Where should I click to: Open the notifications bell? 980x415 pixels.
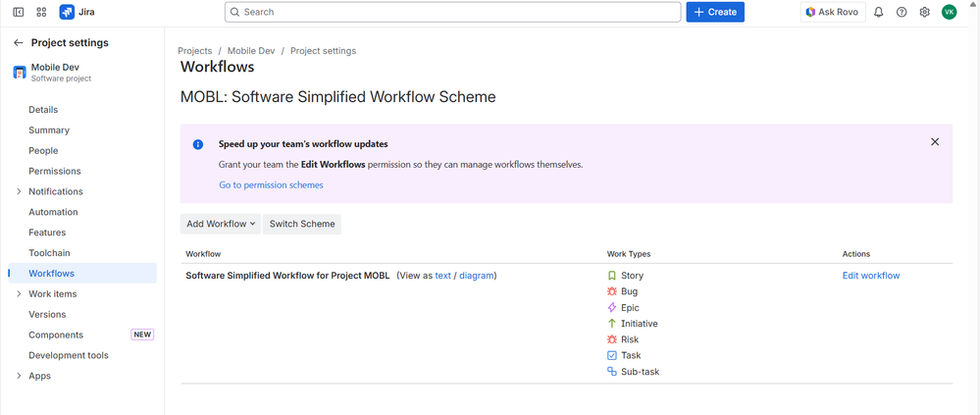tap(878, 12)
